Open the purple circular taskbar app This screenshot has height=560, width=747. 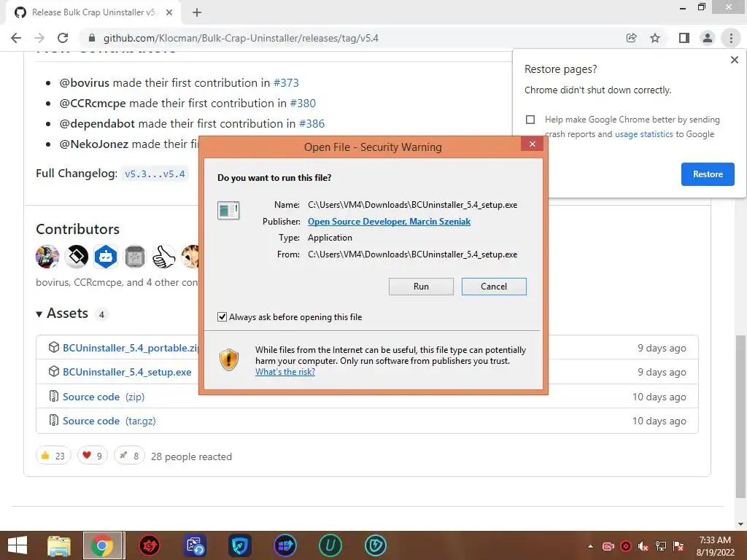[x=285, y=545]
